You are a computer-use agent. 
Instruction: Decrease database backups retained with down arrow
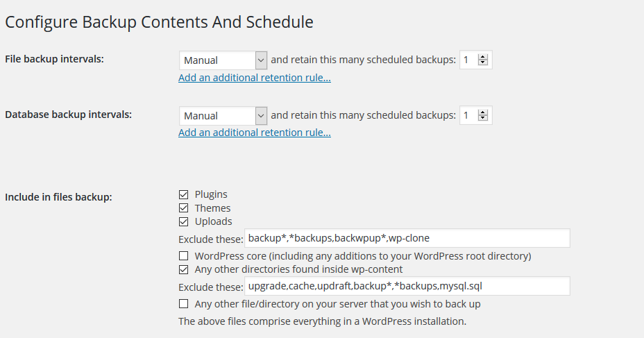483,118
